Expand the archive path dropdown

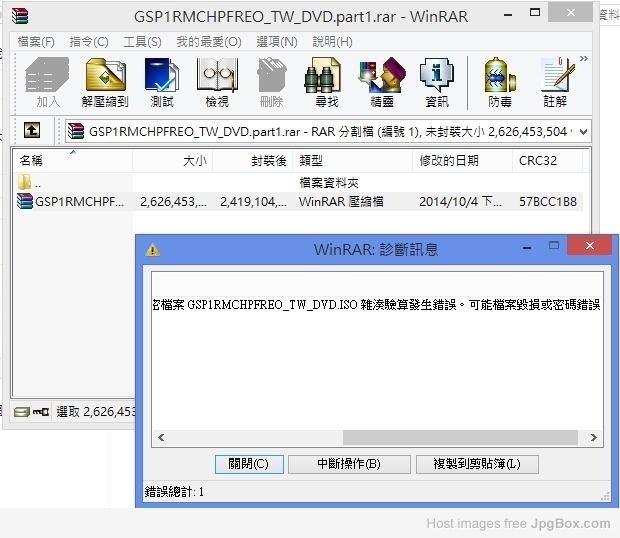coord(583,131)
